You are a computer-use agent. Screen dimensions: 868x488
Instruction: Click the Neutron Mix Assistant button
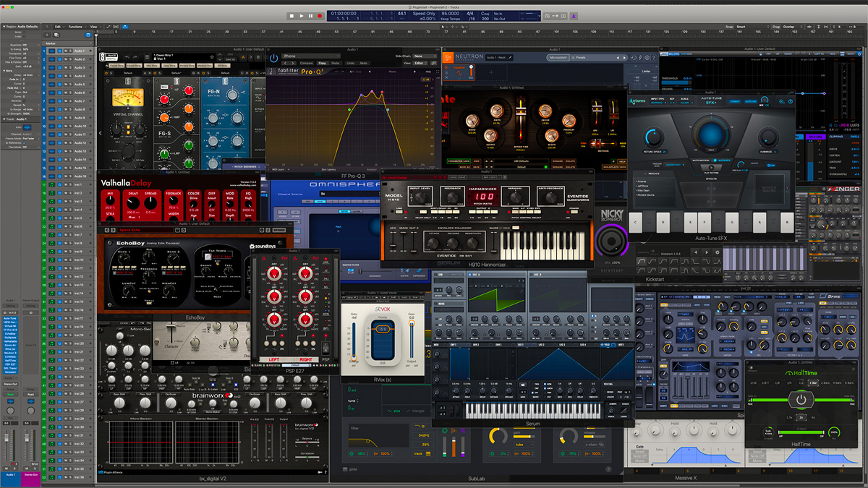point(558,56)
